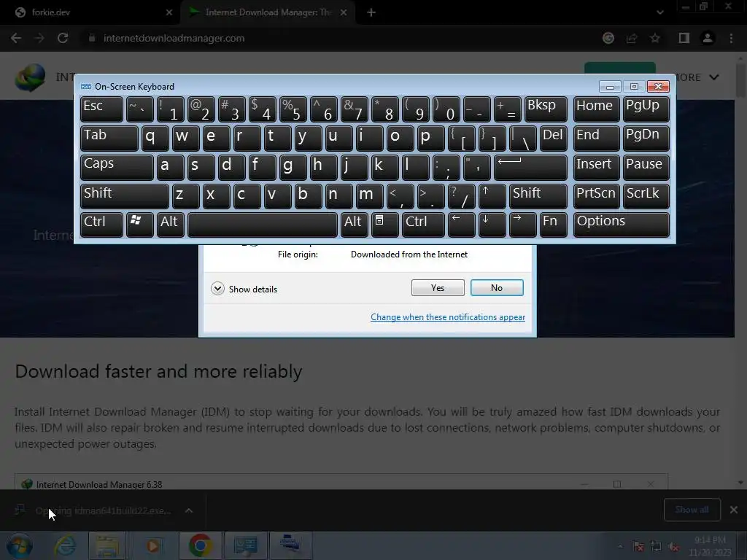The height and width of the screenshot is (560, 747).
Task: Open a new tab with the plus icon
Action: pos(371,13)
